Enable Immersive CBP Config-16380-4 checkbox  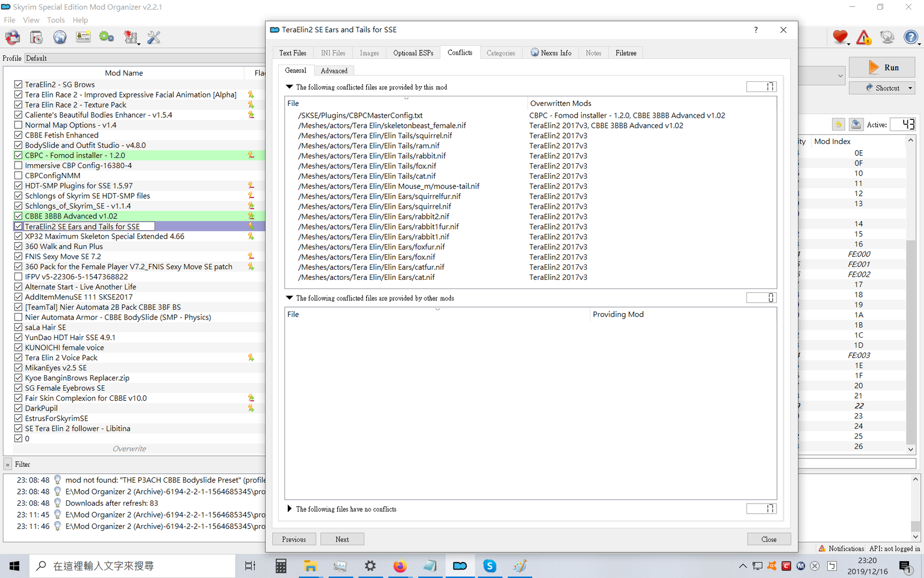point(18,165)
